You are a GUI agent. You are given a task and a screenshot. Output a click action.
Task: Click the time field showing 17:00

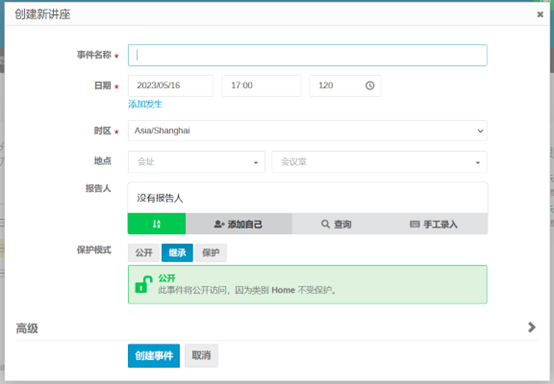tap(261, 85)
